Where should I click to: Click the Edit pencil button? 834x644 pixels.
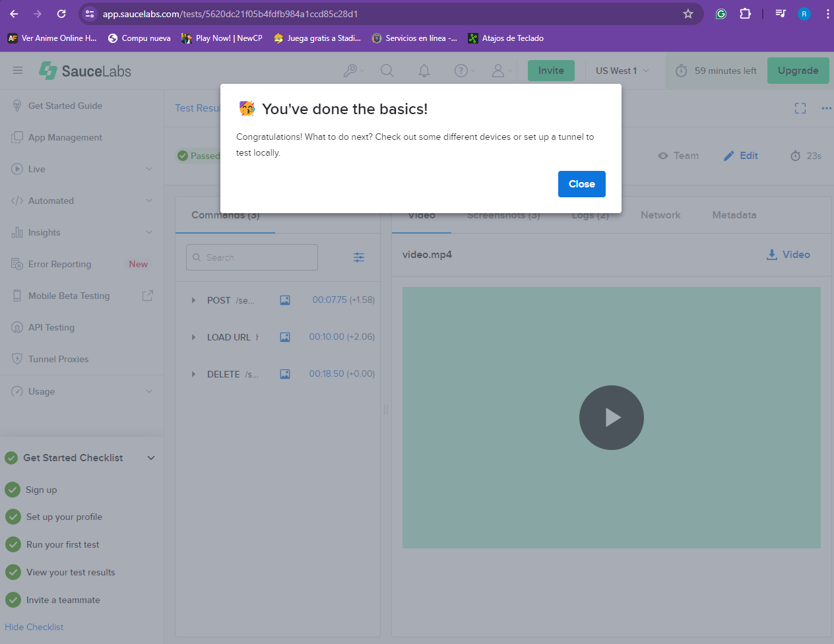pos(741,156)
